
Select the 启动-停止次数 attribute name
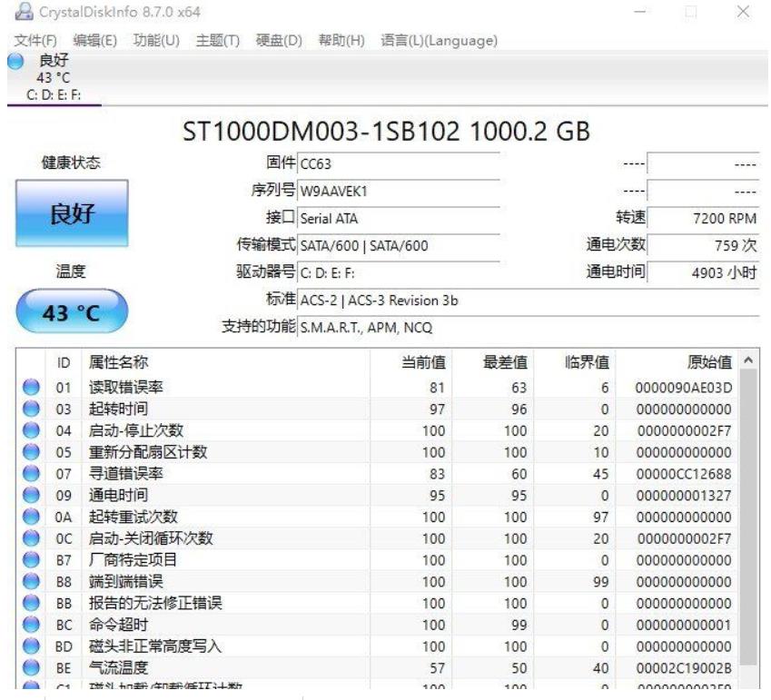[135, 430]
